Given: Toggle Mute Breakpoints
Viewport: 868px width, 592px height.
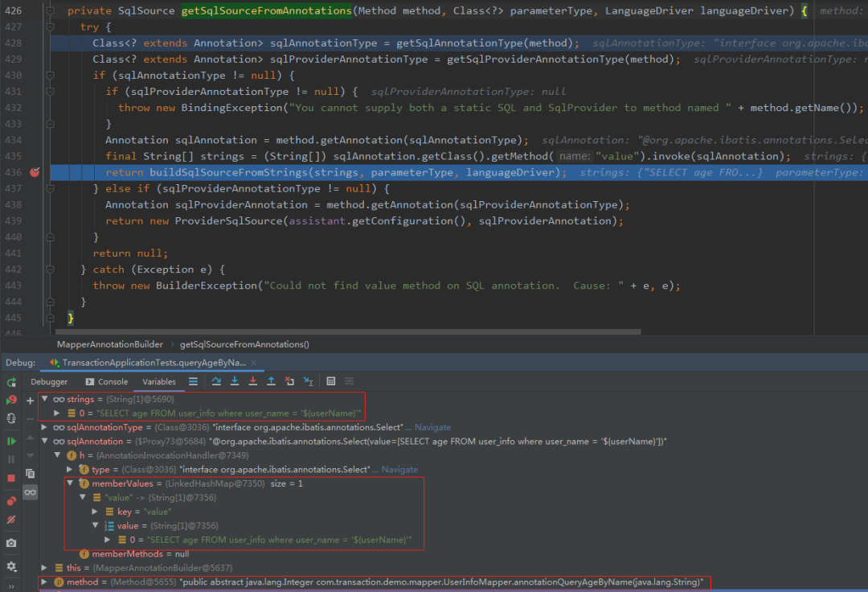Looking at the screenshot, I should pyautogui.click(x=11, y=520).
